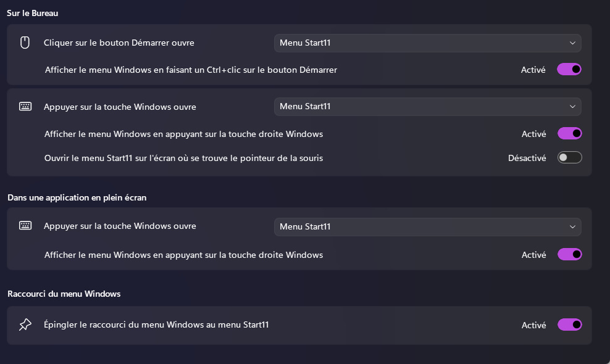Expand the desktop Appuyer sur la touche Windows dropdown
The height and width of the screenshot is (364, 610).
pos(427,107)
